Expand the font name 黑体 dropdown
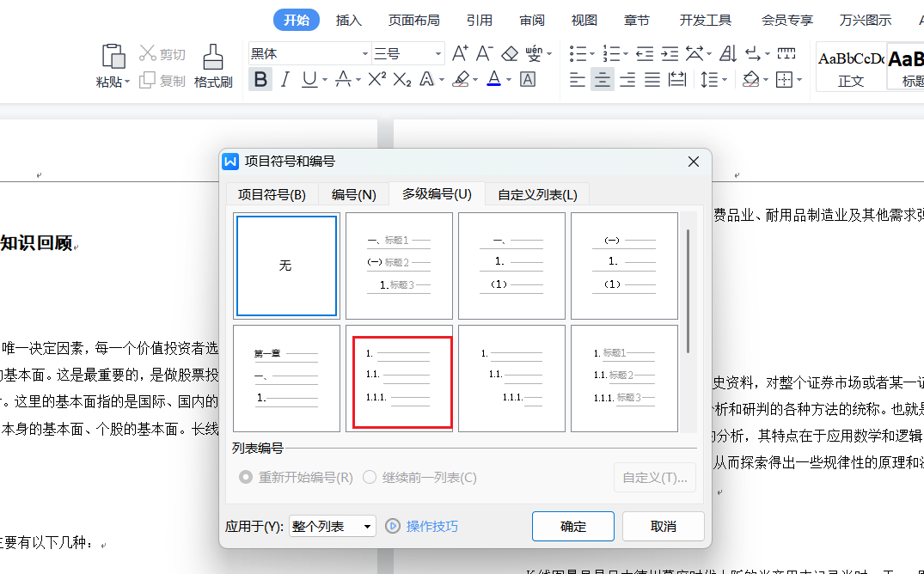The width and height of the screenshot is (924, 574). click(x=364, y=53)
